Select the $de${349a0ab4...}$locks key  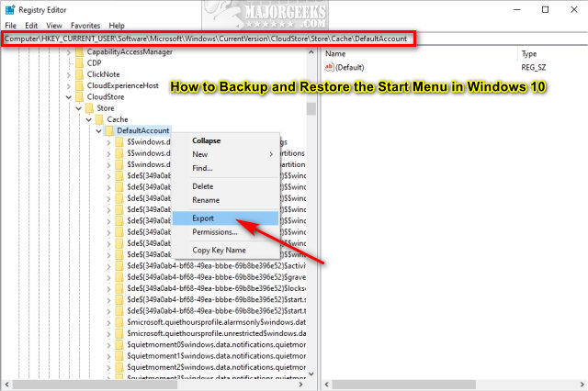pos(216,288)
